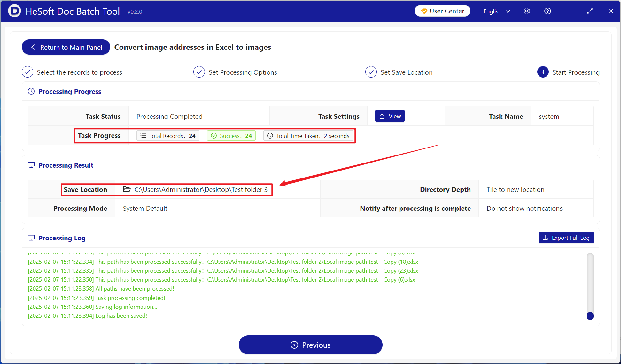Click the list icon by Total Records

(143, 136)
